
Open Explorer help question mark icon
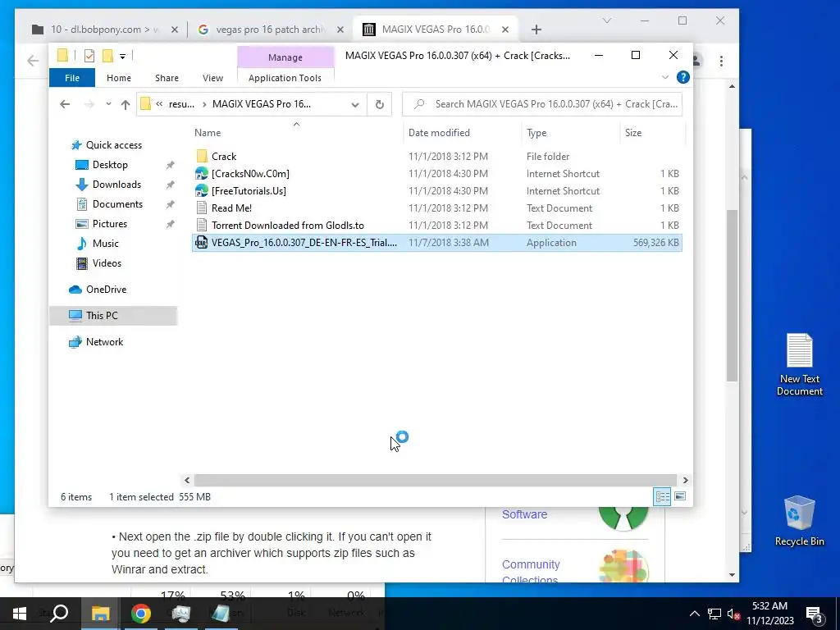tap(683, 78)
